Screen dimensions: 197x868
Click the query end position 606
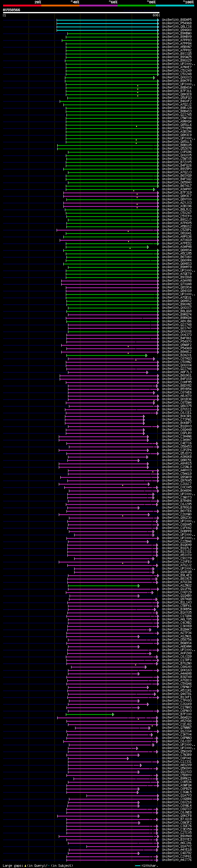(x=155, y=15)
